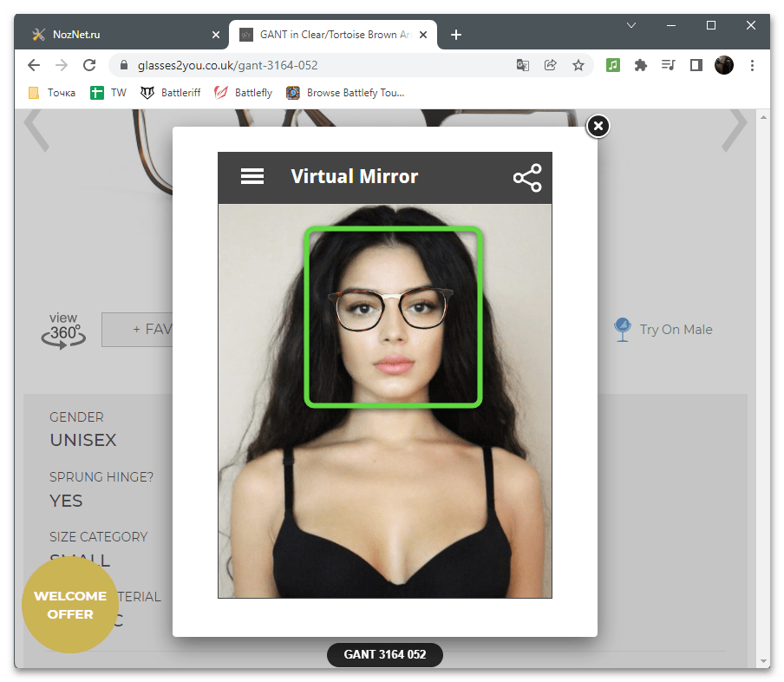Screen dimensions: 784x682
Task: Click the share page icon in address bar
Action: click(551, 65)
